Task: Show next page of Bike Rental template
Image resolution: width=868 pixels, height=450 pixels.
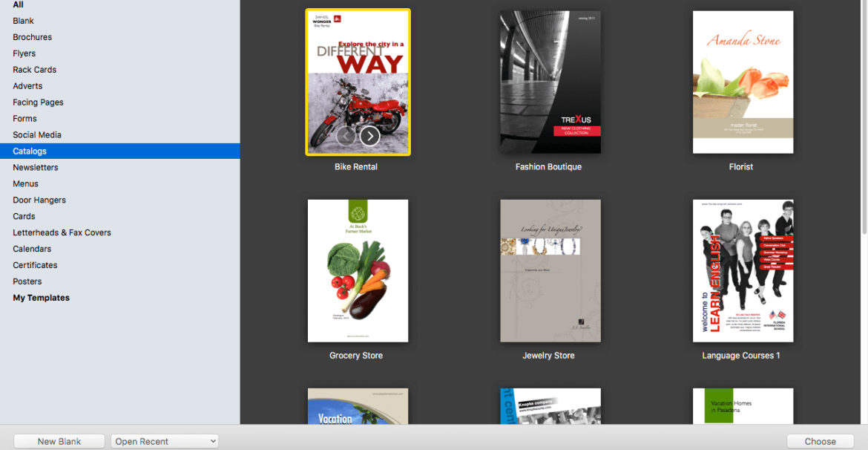Action: (369, 136)
